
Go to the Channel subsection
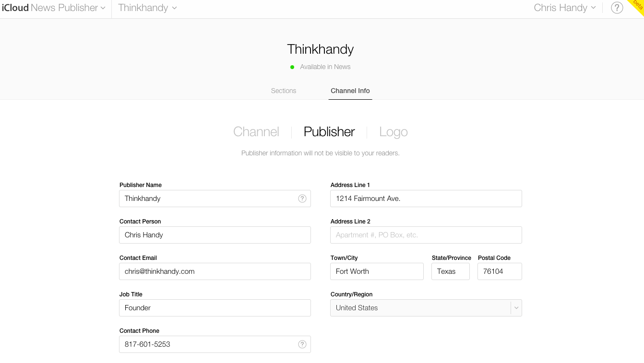coord(256,132)
